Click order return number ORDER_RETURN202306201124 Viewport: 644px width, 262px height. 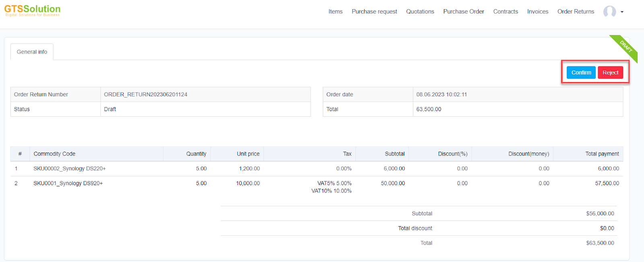point(145,95)
